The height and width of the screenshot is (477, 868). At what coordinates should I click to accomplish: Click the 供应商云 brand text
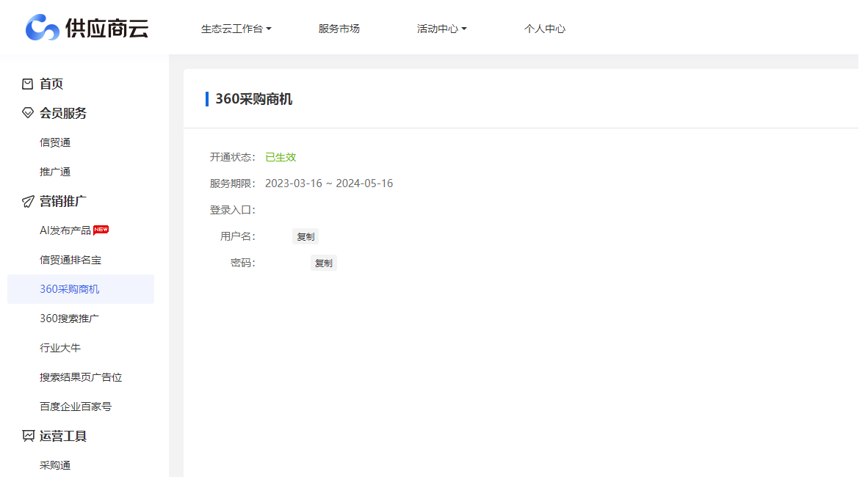[x=106, y=28]
